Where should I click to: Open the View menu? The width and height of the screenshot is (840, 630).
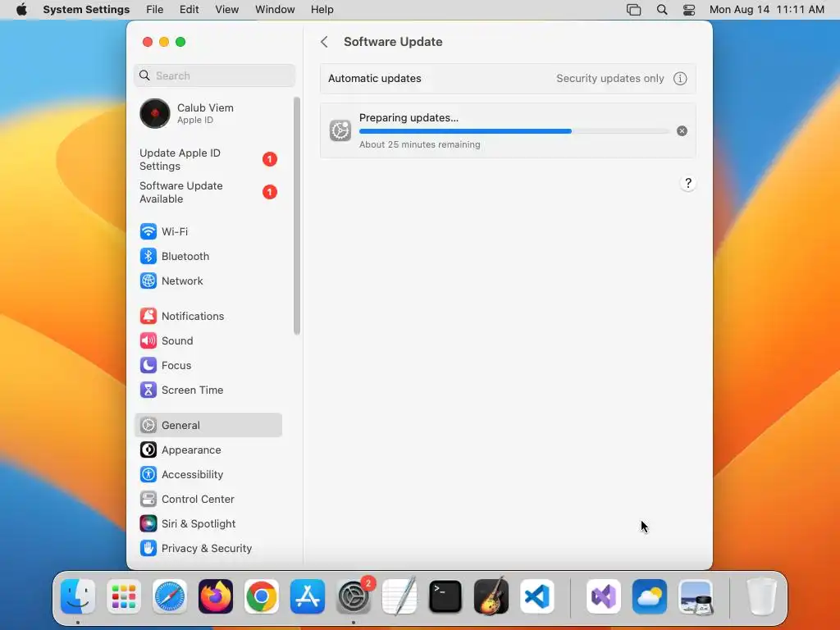pyautogui.click(x=226, y=10)
